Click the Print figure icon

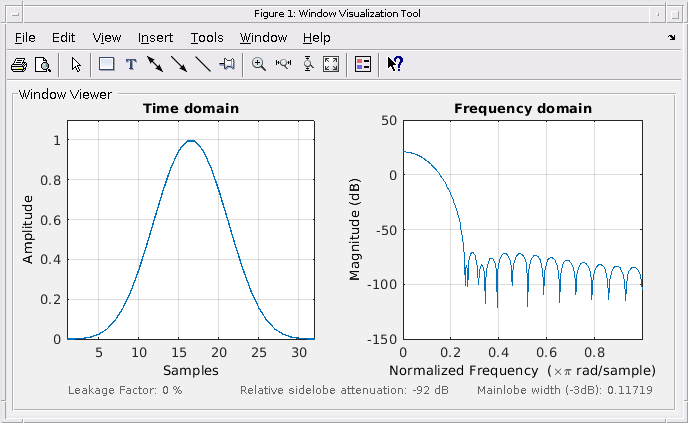click(x=18, y=65)
